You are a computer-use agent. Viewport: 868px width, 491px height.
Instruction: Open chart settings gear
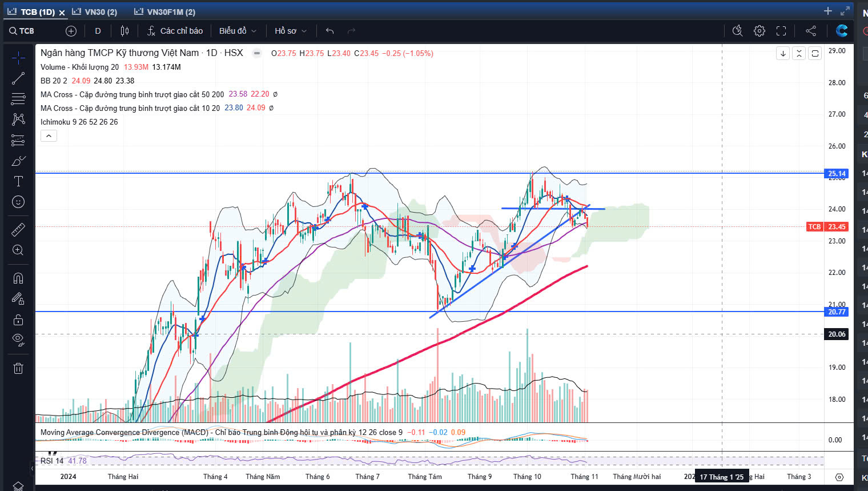point(759,31)
